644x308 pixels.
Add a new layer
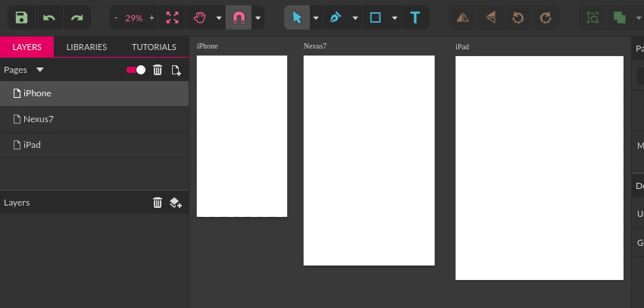coord(176,203)
